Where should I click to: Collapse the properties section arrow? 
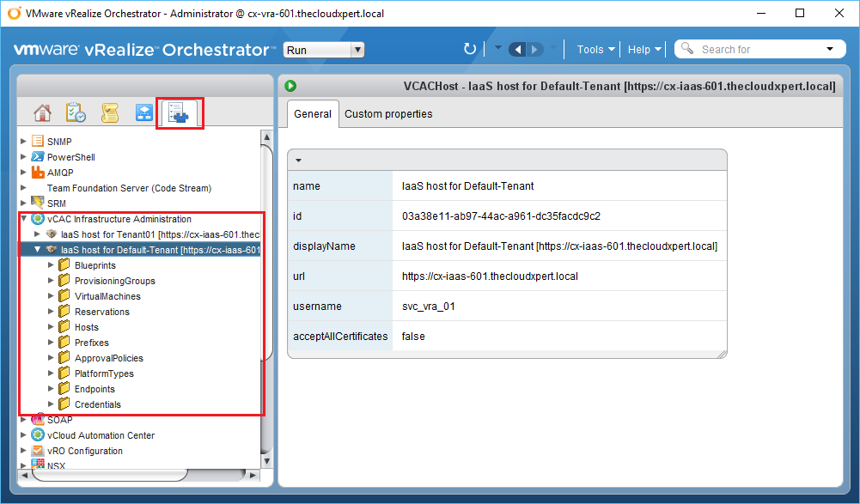pos(298,160)
